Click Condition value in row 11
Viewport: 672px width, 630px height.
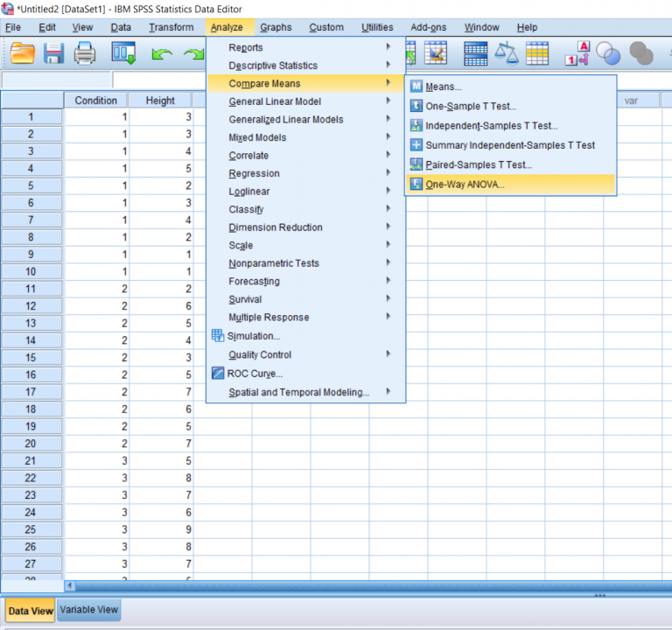pyautogui.click(x=96, y=289)
